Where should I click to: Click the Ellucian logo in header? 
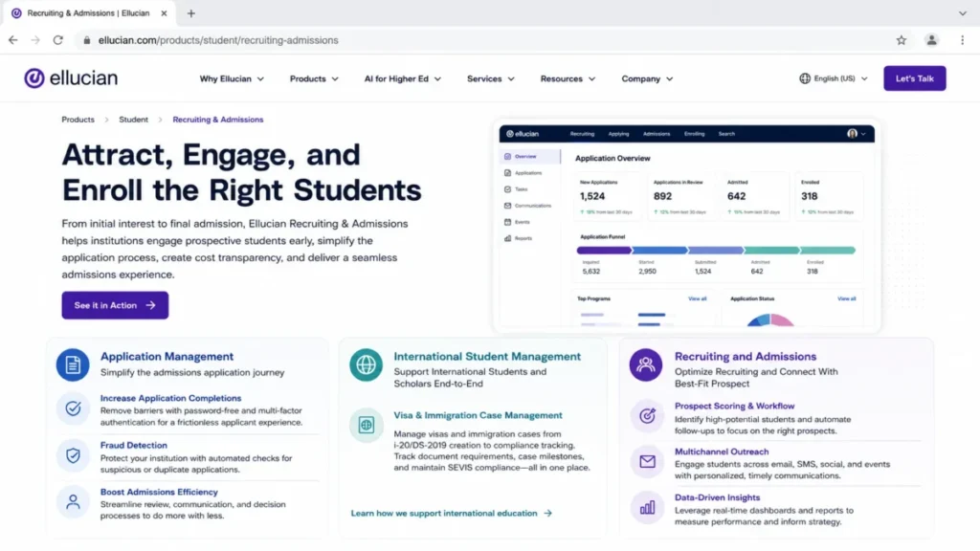(x=71, y=78)
